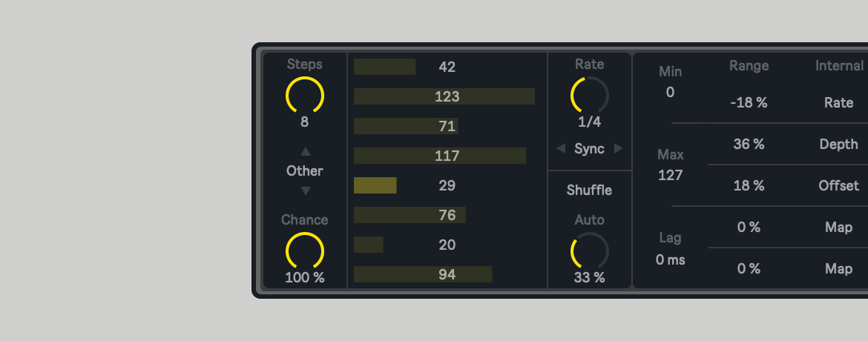Click the step slider showing 123
Image resolution: width=868 pixels, height=341 pixels.
pyautogui.click(x=444, y=96)
